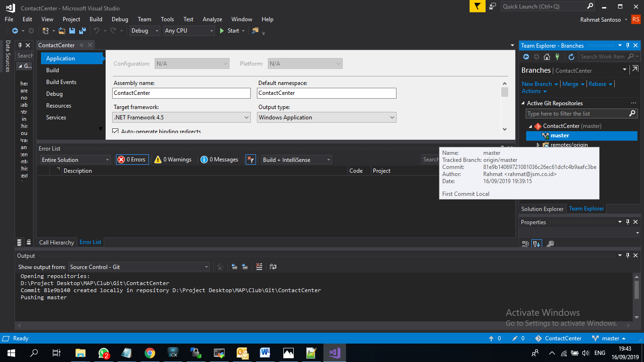Click the Redo arrow in toolbar

click(113, 31)
